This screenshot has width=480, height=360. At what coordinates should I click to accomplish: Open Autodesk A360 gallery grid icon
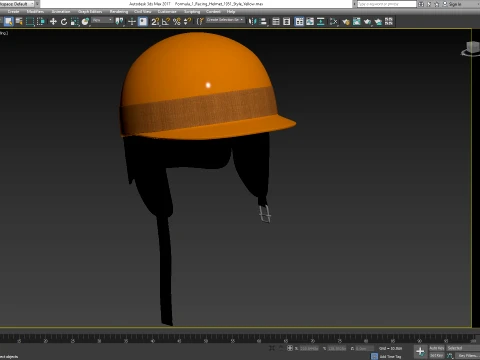click(389, 22)
